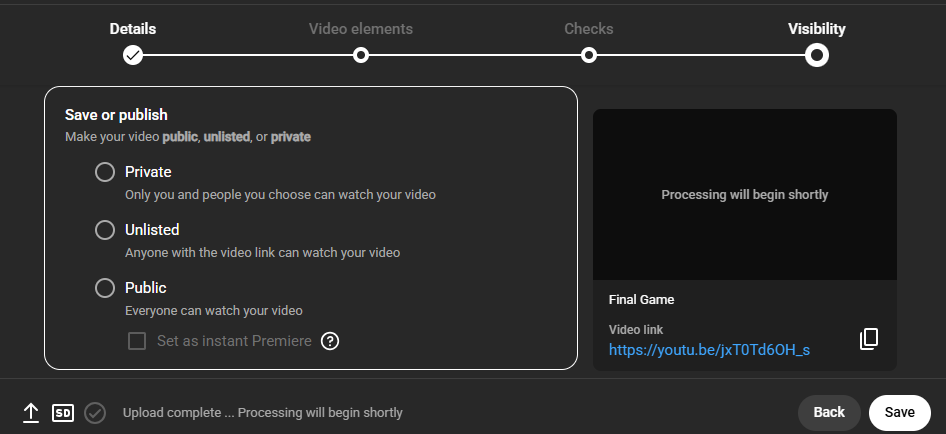This screenshot has height=434, width=946.
Task: Click the video preview thumbnail area
Action: 745,194
